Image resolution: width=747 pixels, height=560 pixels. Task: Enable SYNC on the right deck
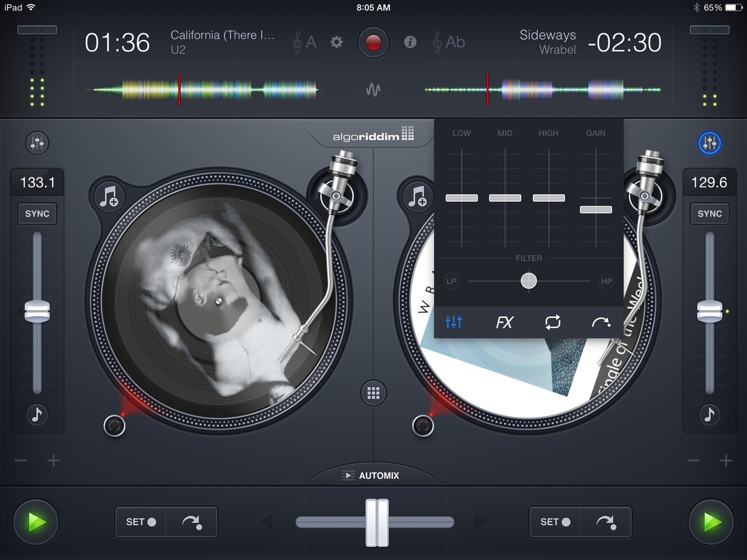point(710,213)
